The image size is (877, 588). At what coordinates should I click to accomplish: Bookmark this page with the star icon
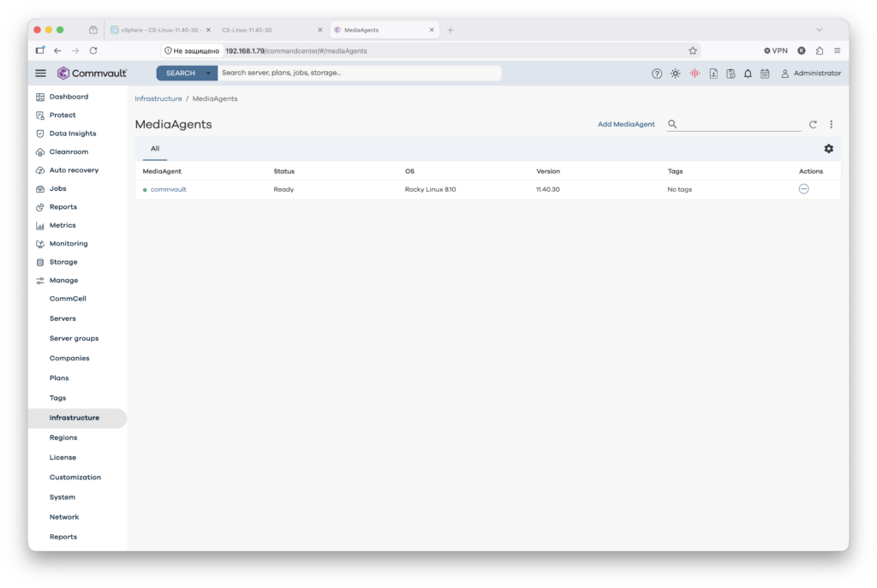(x=692, y=50)
